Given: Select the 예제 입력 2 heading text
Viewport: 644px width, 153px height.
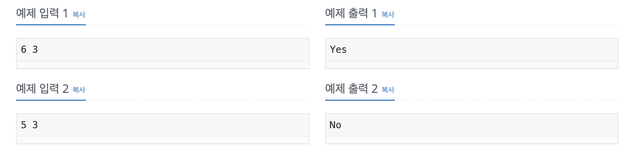Looking at the screenshot, I should [42, 89].
